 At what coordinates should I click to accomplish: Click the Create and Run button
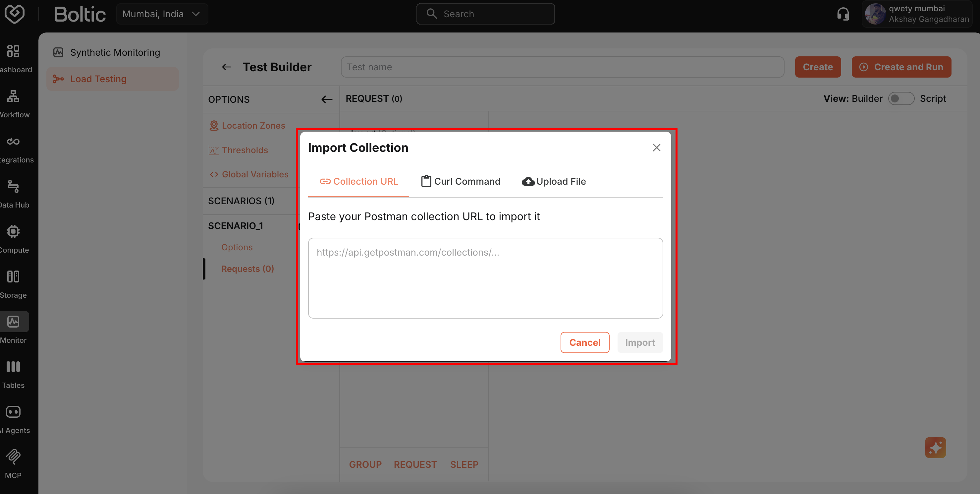[901, 67]
